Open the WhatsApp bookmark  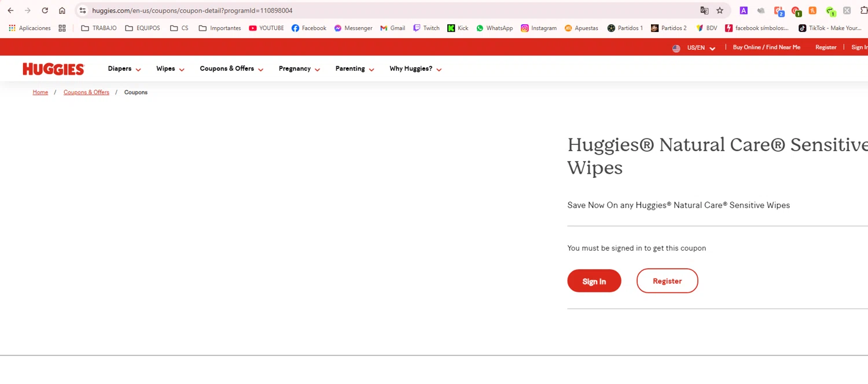(x=494, y=28)
